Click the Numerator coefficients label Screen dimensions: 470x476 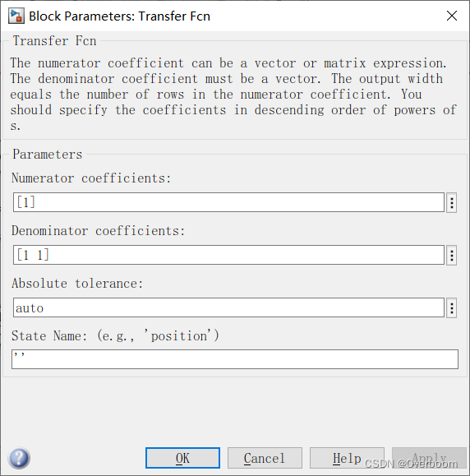click(x=91, y=178)
